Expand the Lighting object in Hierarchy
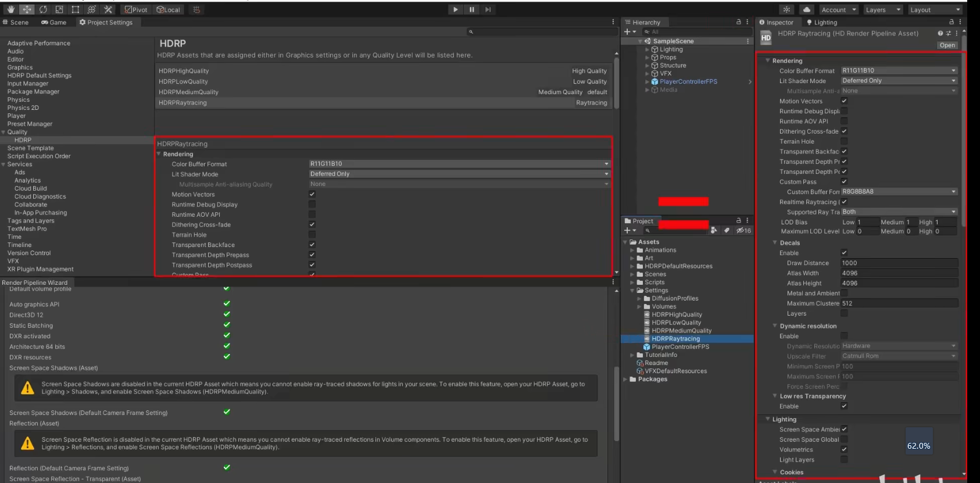Screen dimensions: 980x483 pyautogui.click(x=647, y=49)
